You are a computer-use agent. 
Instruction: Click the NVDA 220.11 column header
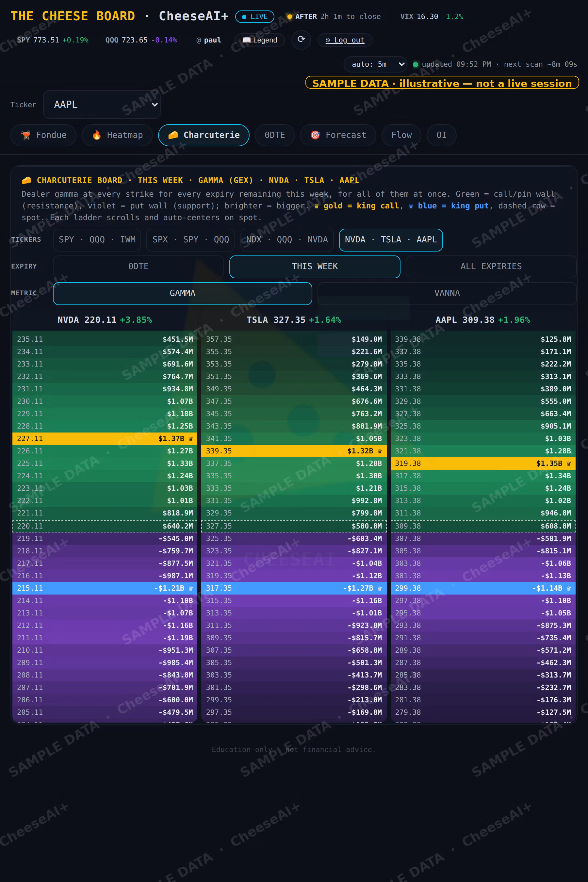click(x=105, y=320)
